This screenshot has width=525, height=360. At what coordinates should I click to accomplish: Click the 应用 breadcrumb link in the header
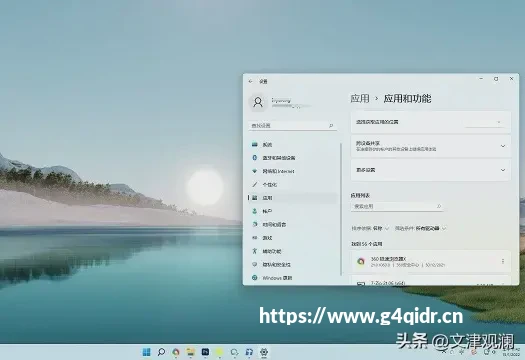pos(360,98)
